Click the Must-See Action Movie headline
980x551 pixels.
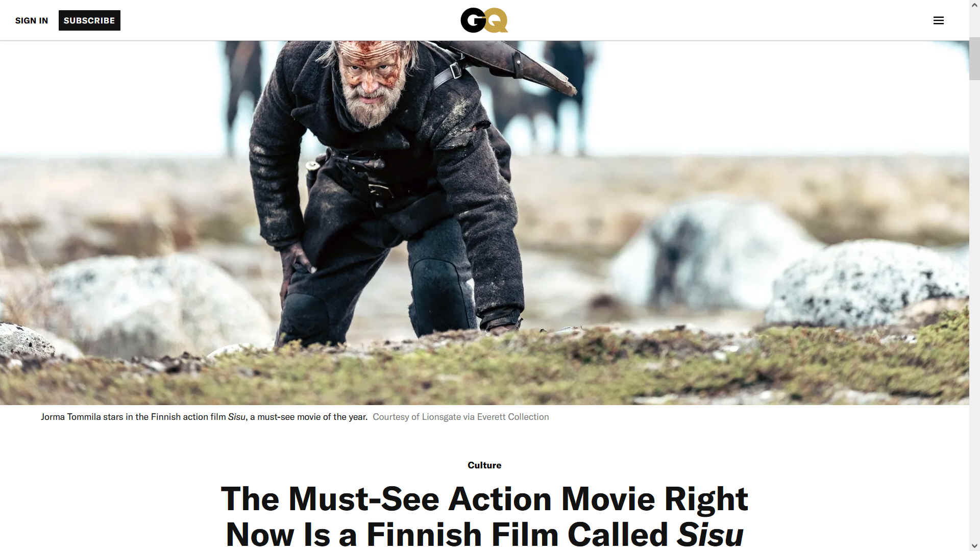pyautogui.click(x=484, y=516)
